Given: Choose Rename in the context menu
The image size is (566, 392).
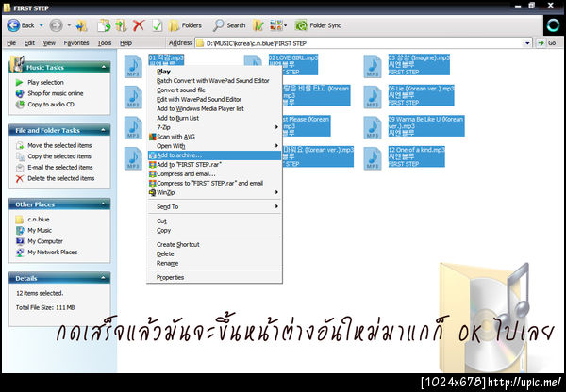Looking at the screenshot, I should (x=214, y=263).
